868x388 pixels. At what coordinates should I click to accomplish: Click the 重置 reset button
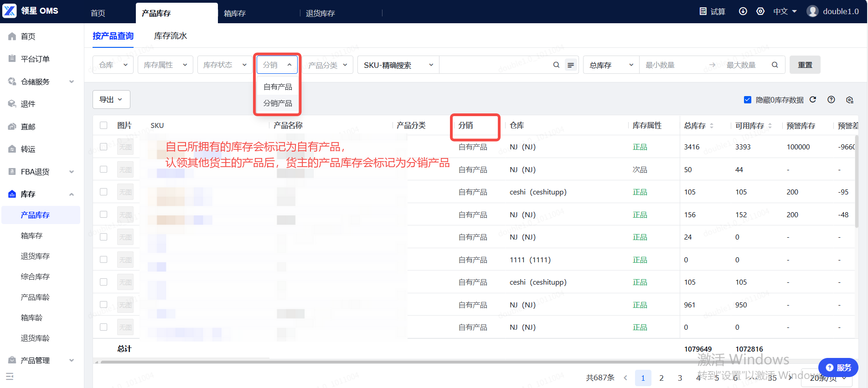tap(805, 65)
